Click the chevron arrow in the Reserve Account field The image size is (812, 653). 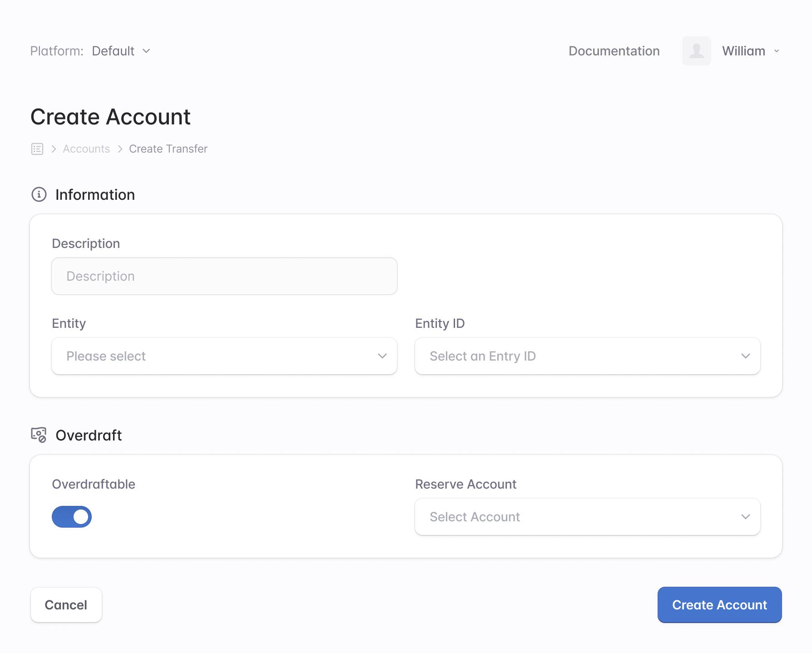click(745, 517)
